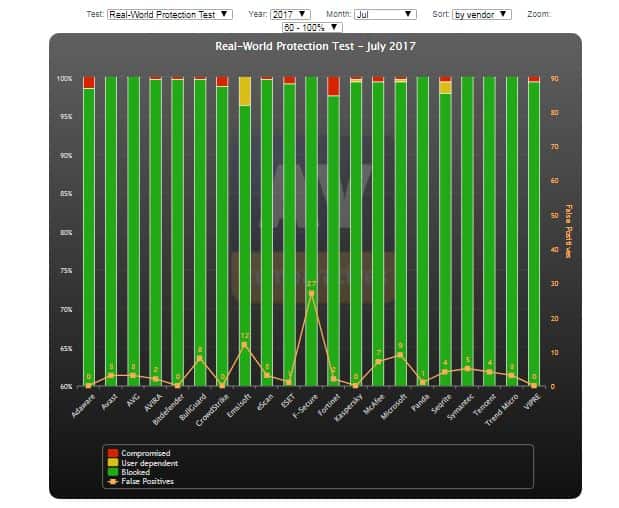619x508 pixels.
Task: Click the Seqrite vendor label
Action: [x=441, y=404]
